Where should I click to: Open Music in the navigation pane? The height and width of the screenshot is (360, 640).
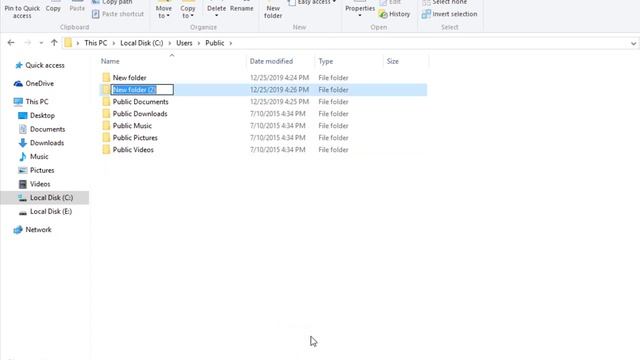tap(39, 156)
